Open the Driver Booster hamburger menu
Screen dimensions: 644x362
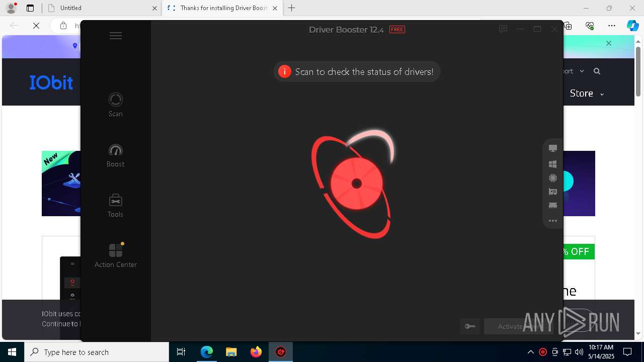(x=116, y=36)
